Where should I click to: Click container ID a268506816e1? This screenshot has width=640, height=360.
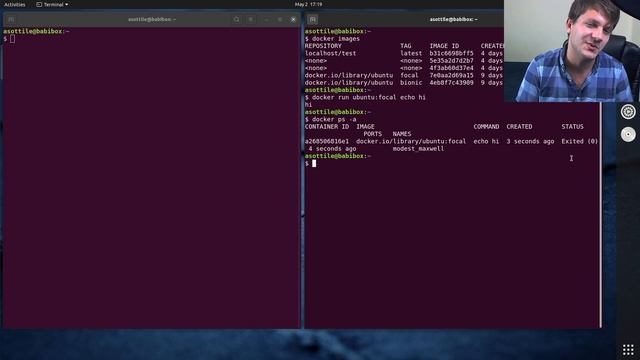(327, 142)
